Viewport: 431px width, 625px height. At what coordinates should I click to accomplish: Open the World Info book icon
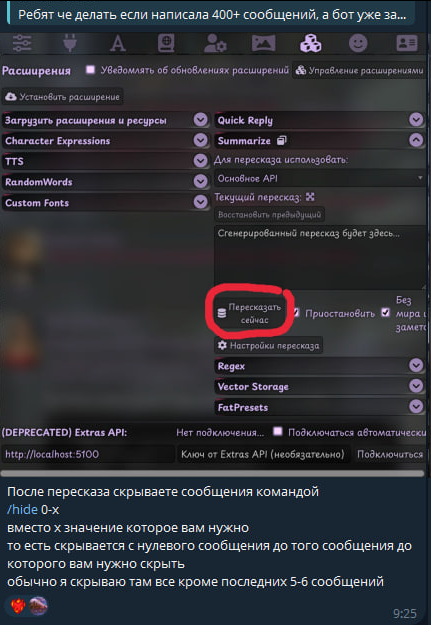point(166,43)
